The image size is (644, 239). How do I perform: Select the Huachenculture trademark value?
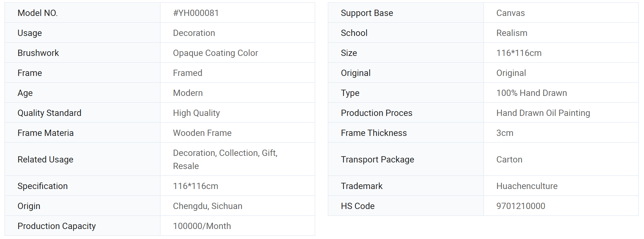pos(527,186)
